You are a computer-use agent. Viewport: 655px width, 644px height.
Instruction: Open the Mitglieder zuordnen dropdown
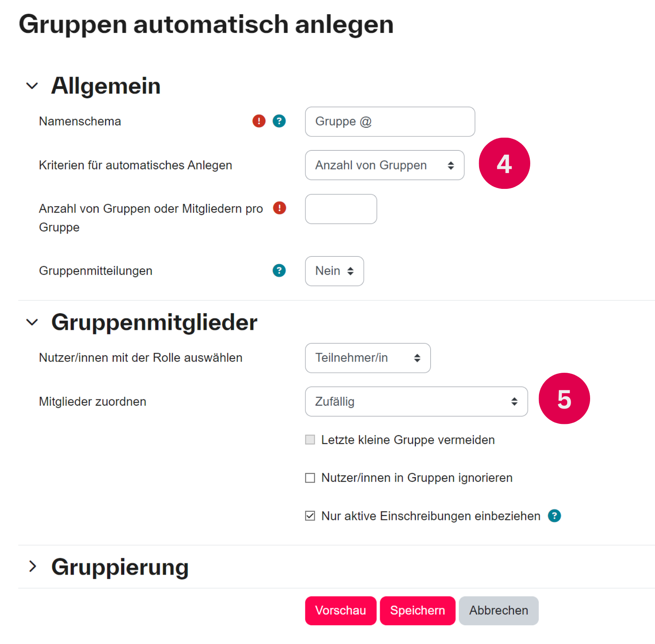coord(416,401)
